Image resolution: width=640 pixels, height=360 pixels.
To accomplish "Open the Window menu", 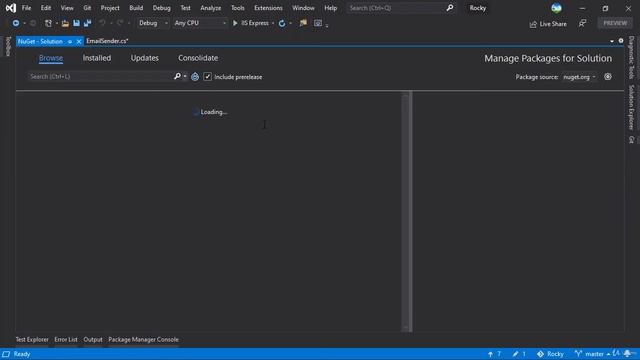I will point(303,8).
